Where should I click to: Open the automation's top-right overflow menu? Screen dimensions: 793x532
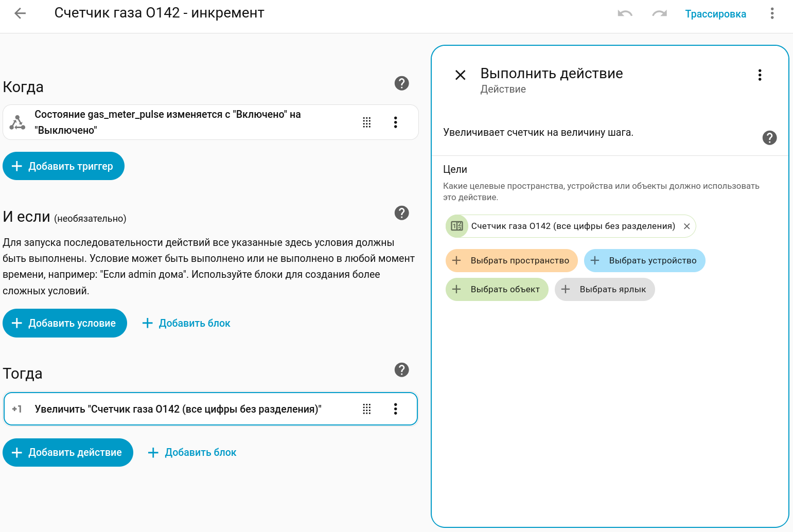coord(772,14)
